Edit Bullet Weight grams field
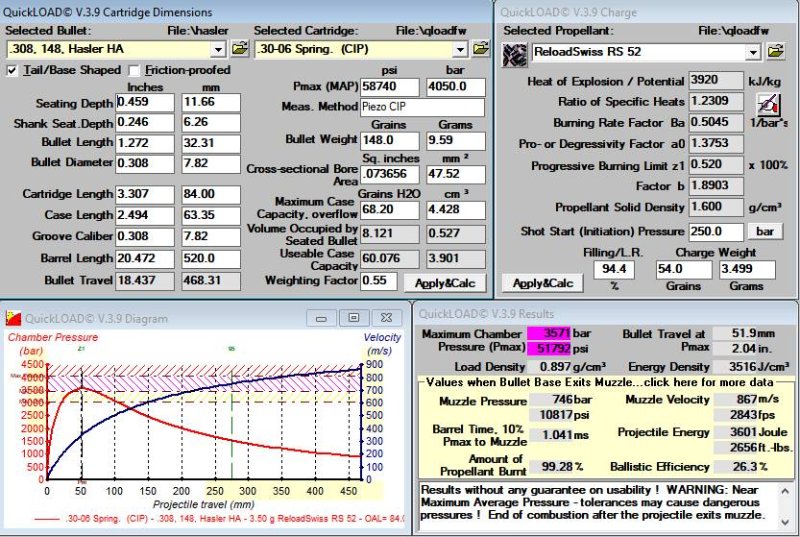800x537 pixels. 456,141
